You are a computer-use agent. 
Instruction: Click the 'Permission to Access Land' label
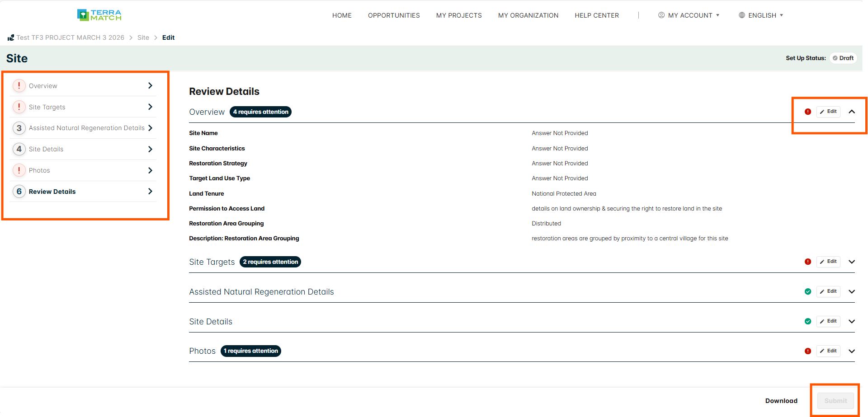[226, 208]
